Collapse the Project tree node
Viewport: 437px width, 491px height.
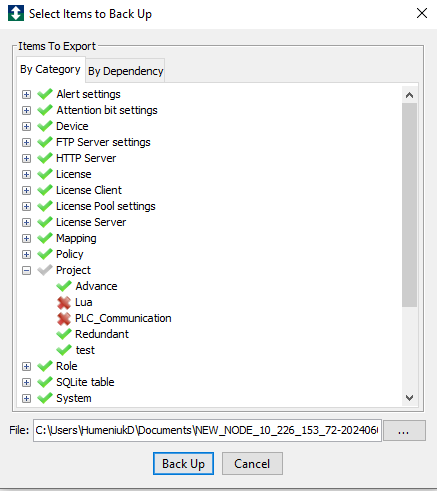click(26, 270)
